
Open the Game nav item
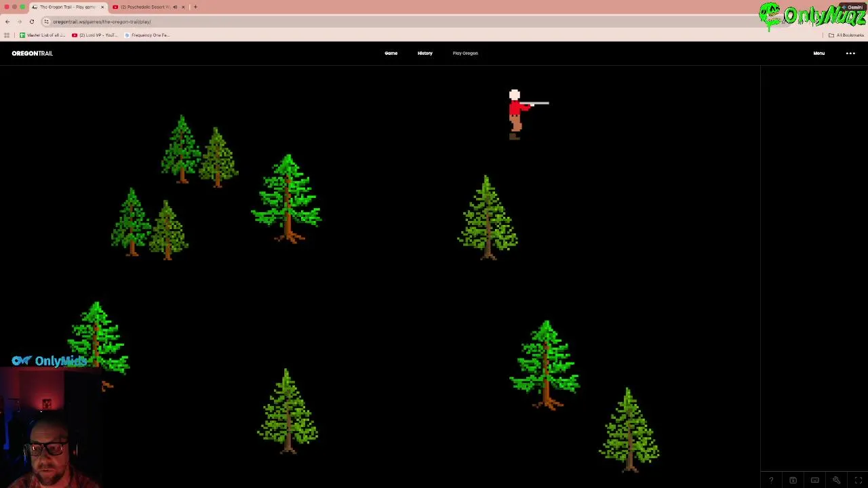[391, 53]
